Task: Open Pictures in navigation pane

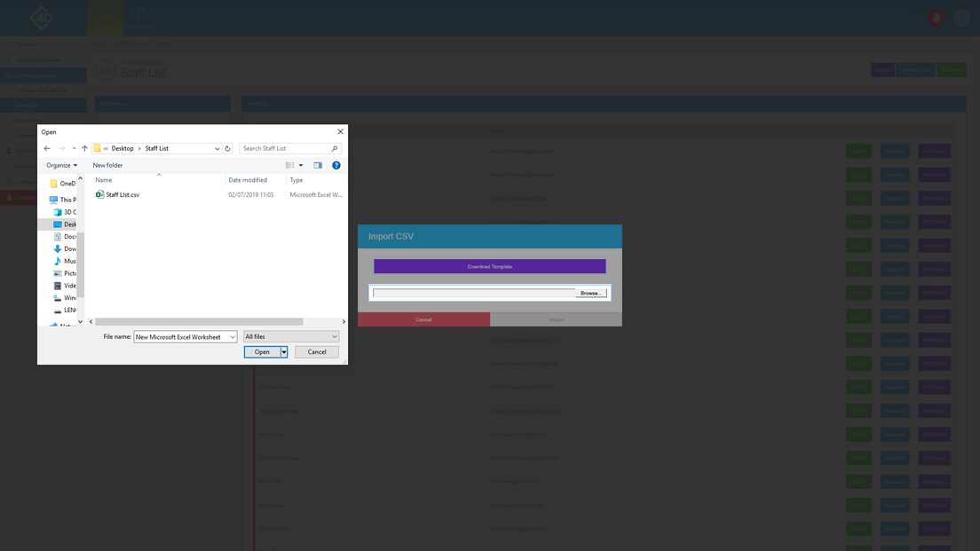Action: click(65, 273)
